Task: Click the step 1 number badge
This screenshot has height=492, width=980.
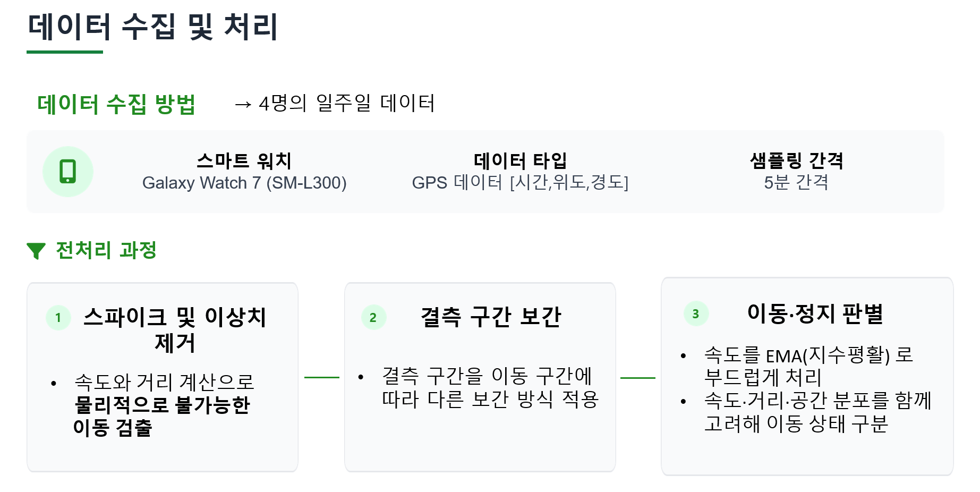Action: (x=58, y=318)
